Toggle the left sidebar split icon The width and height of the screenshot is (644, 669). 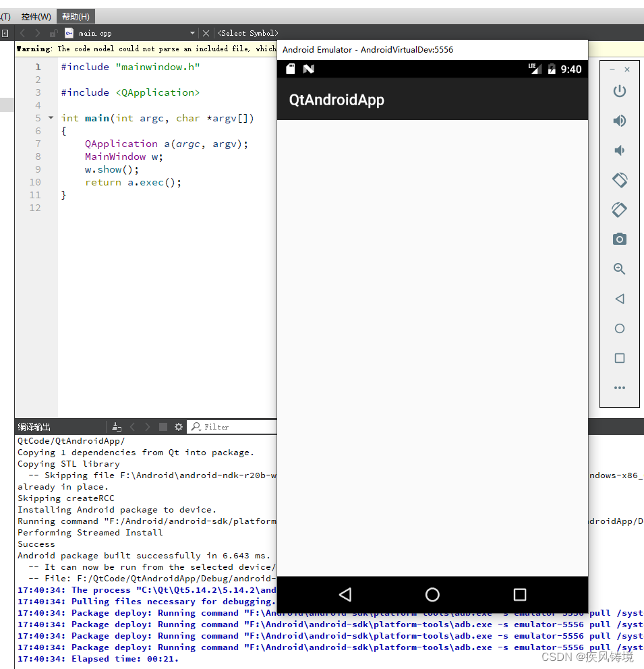pos(5,33)
